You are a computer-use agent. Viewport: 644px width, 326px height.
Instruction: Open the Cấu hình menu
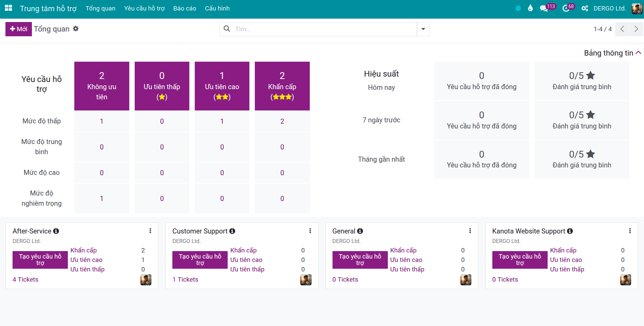click(x=217, y=8)
